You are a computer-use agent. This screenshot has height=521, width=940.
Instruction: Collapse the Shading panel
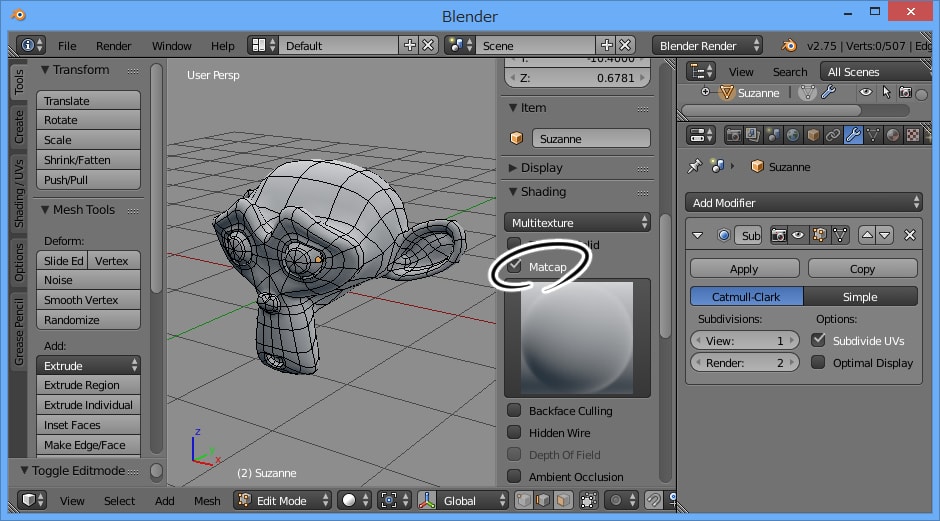[513, 192]
